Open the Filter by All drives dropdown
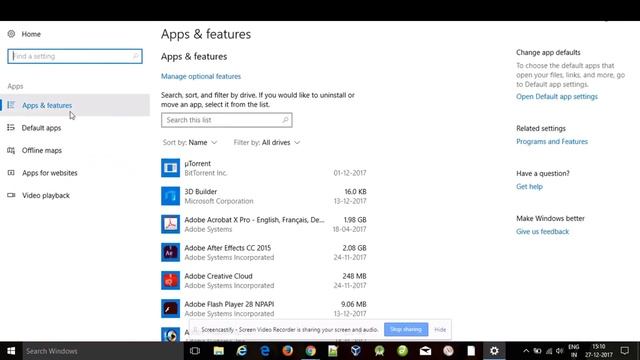Image resolution: width=640 pixels, height=360 pixels. click(x=267, y=142)
